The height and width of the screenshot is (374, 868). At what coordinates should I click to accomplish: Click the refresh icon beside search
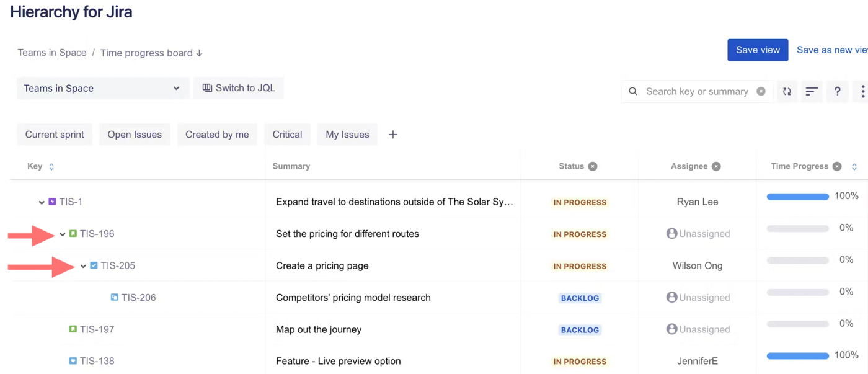(787, 92)
